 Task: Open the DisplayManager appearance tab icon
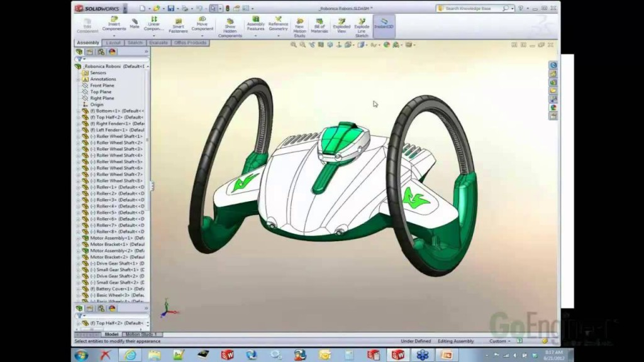(x=112, y=52)
